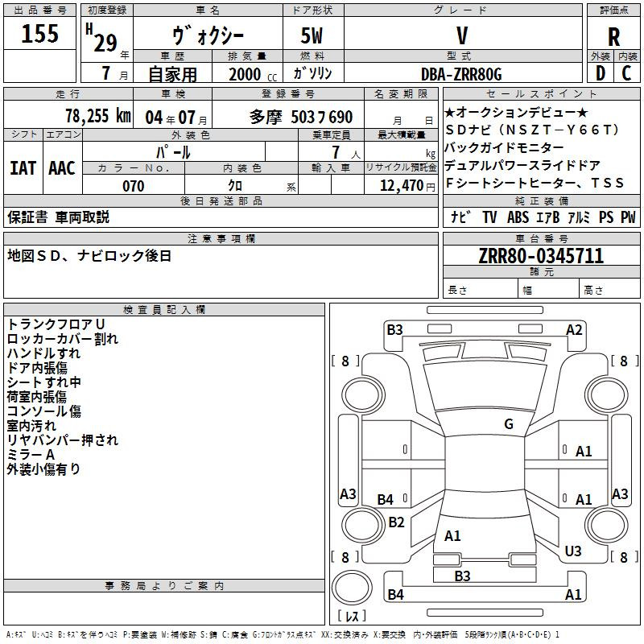
Task: Select the 検査員記入欄 section header
Action: click(x=164, y=310)
